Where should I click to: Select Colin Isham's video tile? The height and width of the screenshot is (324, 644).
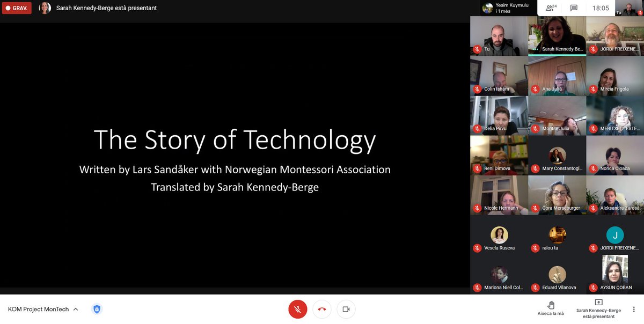[499, 76]
